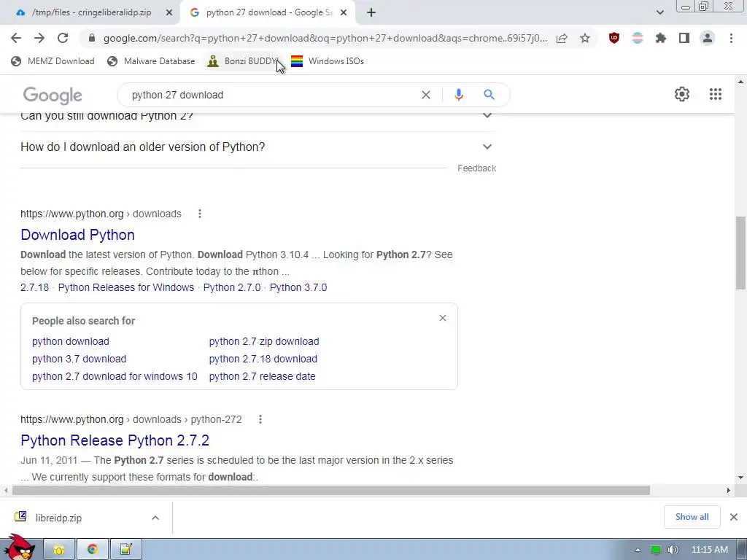This screenshot has height=560, width=747.
Task: Clear the Google search box text
Action: (x=426, y=95)
